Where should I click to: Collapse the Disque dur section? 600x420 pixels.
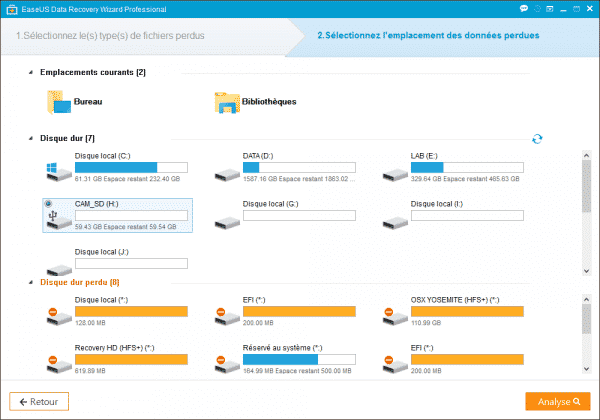(32, 138)
